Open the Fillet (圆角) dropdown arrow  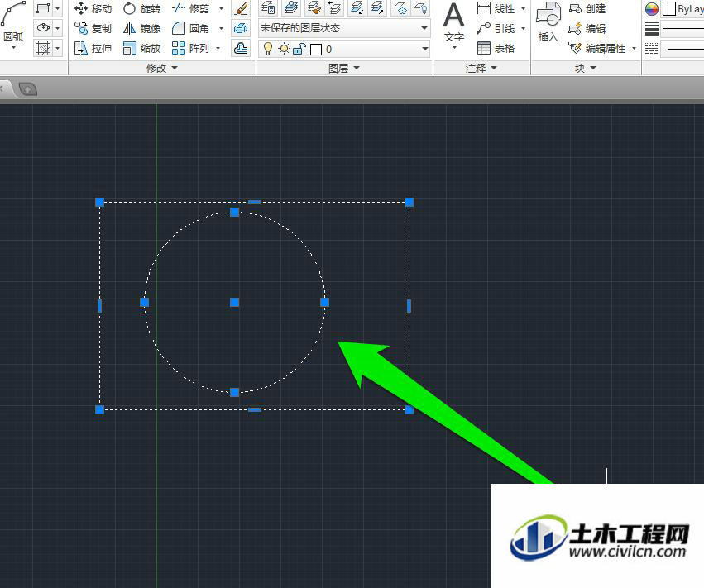tap(221, 28)
